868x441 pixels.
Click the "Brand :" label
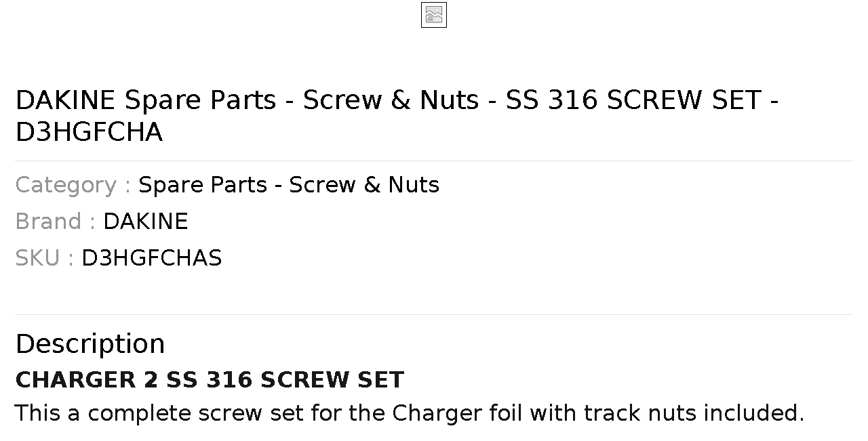pyautogui.click(x=56, y=222)
